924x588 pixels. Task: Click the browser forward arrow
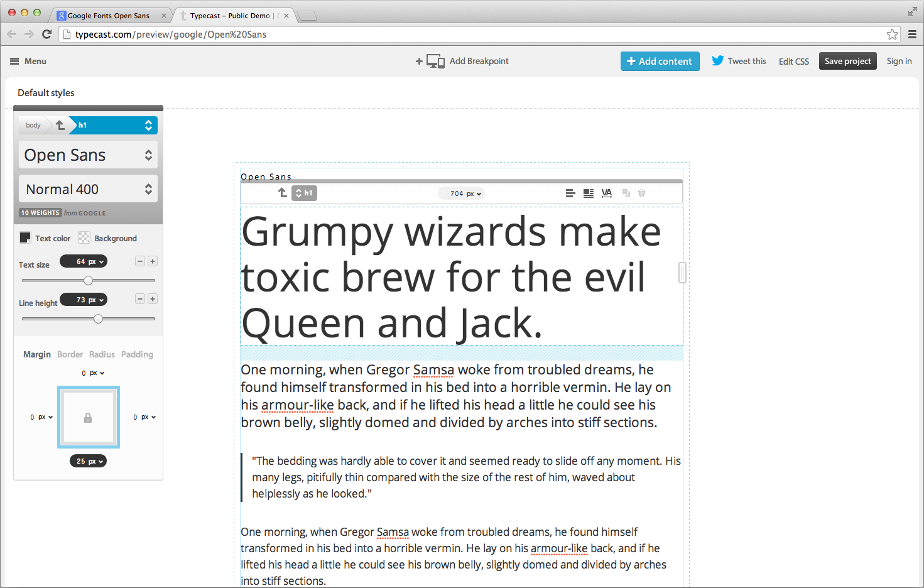pos(29,34)
